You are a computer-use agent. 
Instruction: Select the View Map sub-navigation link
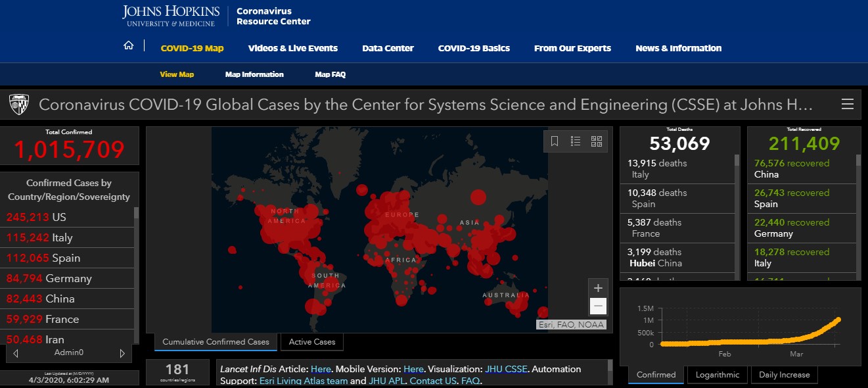point(177,74)
